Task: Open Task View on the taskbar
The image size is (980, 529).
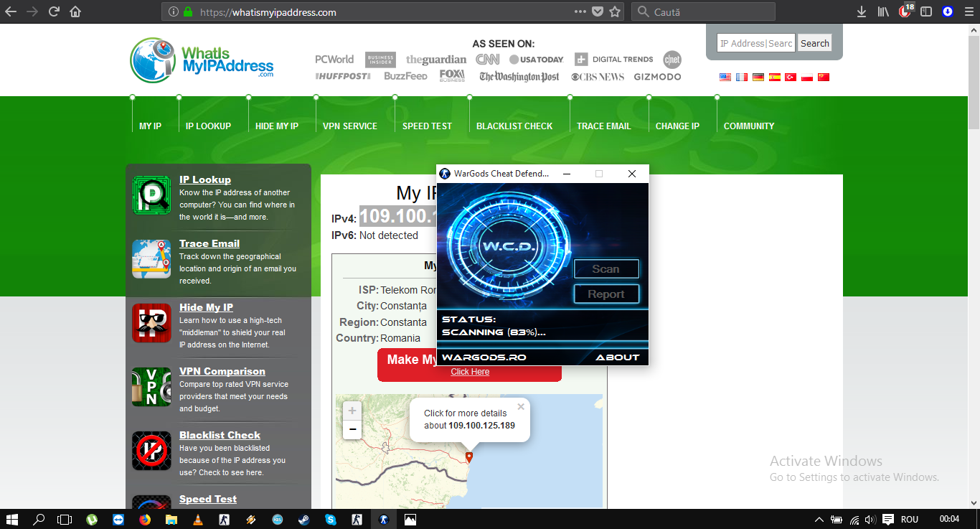Action: (x=65, y=519)
